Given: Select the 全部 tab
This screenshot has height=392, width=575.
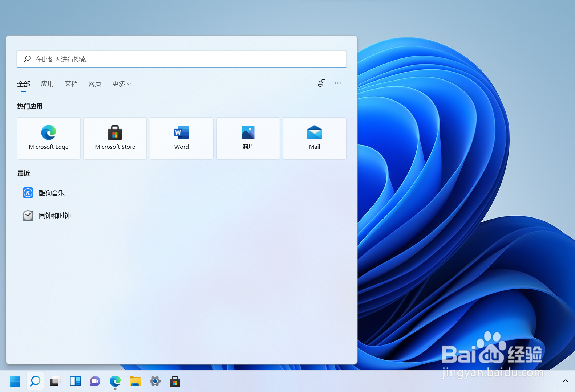Looking at the screenshot, I should click(x=24, y=84).
